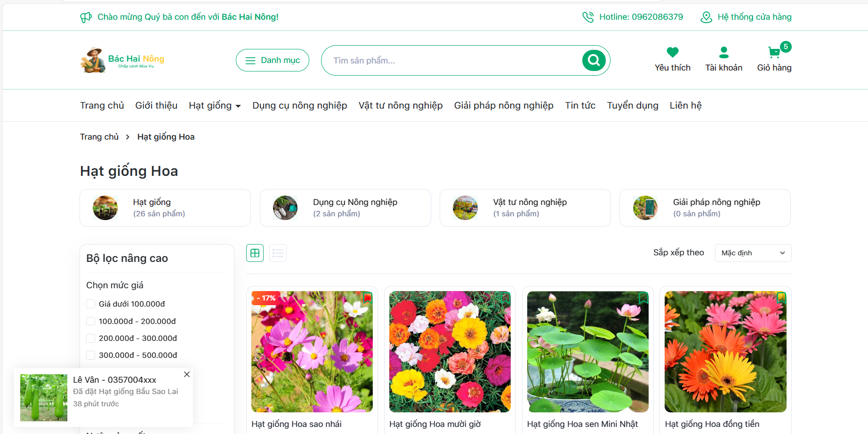Viewport: 868px width, 434px height.
Task: Click the breadcrumb chevron separator
Action: [128, 137]
